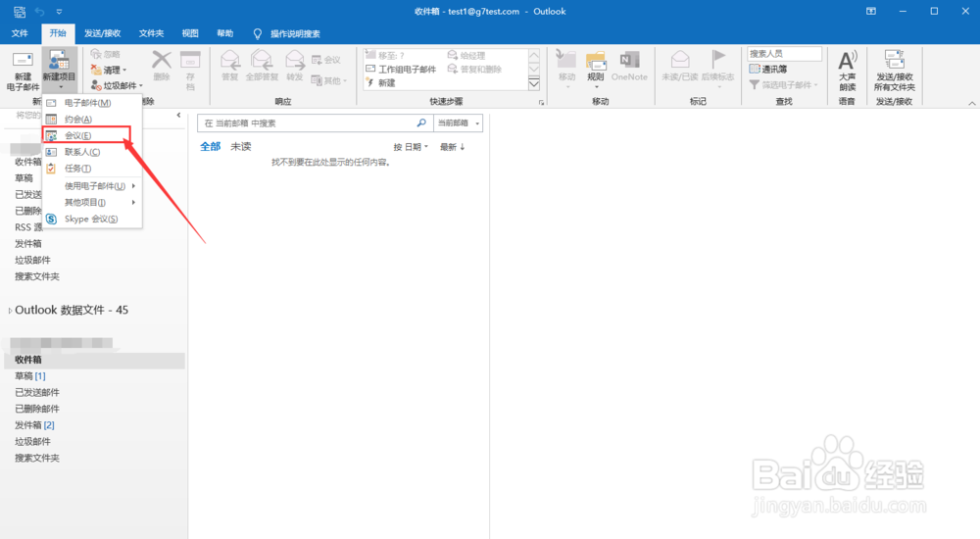The image size is (980, 539).
Task: Open 按日期 sort dropdown
Action: [410, 147]
